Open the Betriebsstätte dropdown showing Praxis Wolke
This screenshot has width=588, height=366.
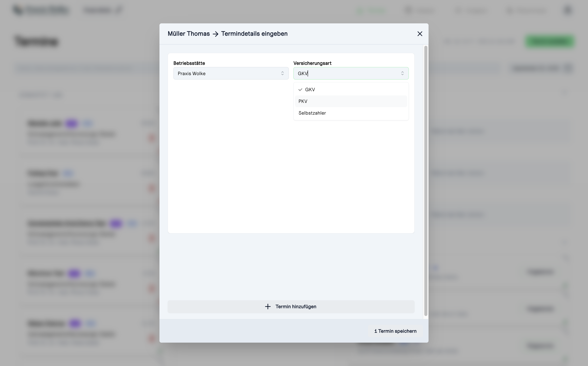(x=231, y=73)
